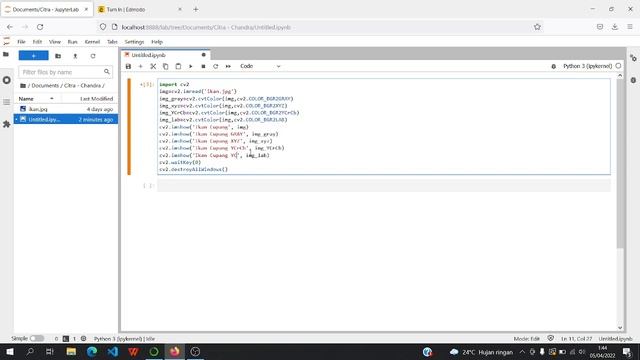Open the debugger panel in the right sidebar
Image resolution: width=640 pixels, height=360 pixels.
pyautogui.click(x=633, y=80)
